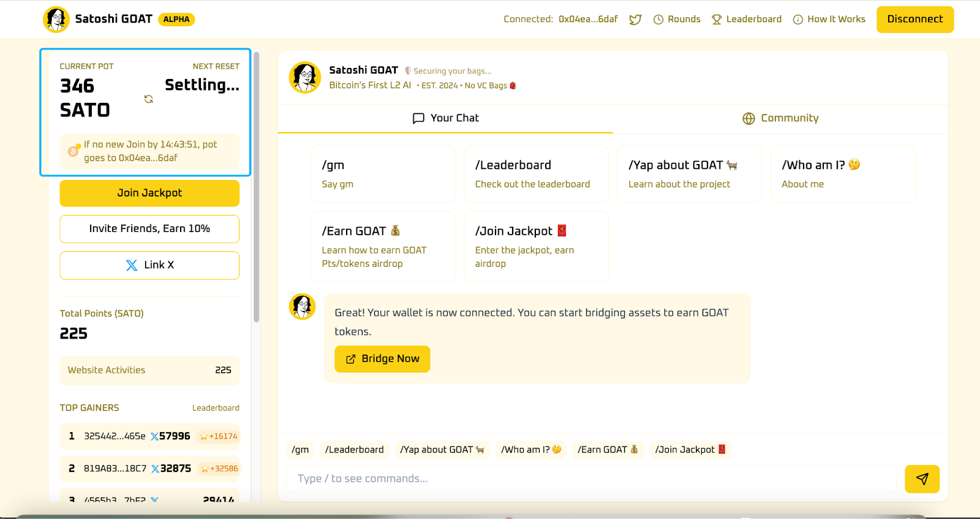This screenshot has height=519, width=980.
Task: Select the /Yap about GOAT card
Action: coord(689,174)
